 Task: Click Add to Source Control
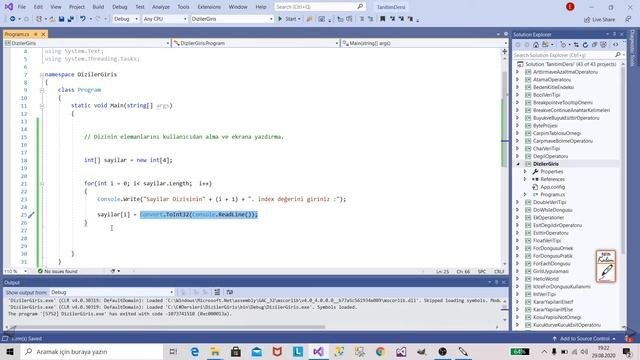[584, 338]
